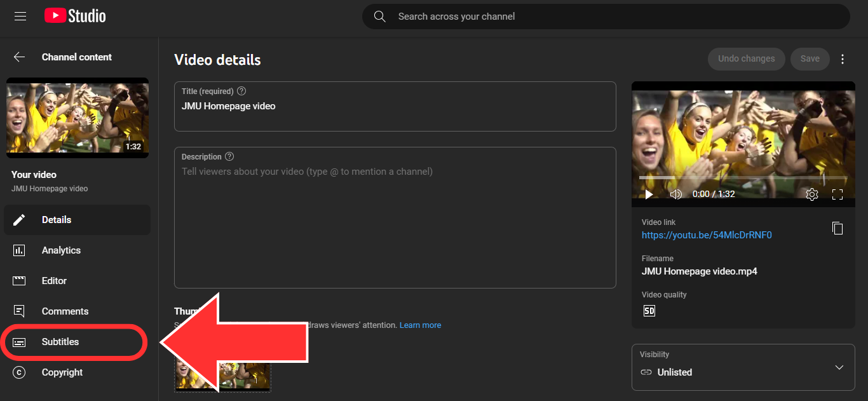Play the video preview
Screen dimensions: 868x401
649,194
